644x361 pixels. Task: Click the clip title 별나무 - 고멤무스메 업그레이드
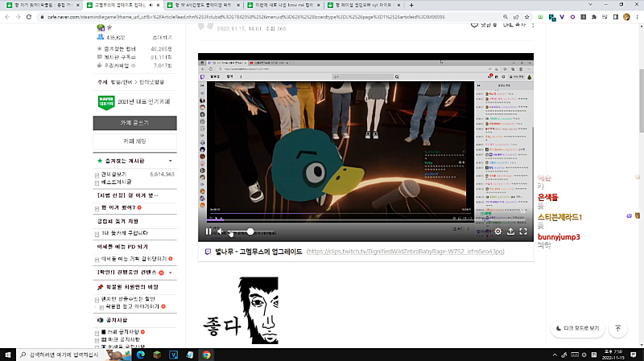tap(258, 252)
